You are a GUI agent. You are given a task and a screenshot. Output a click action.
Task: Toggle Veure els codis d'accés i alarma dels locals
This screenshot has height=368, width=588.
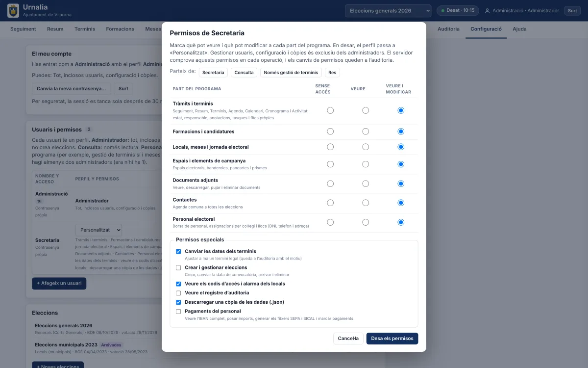point(178,284)
